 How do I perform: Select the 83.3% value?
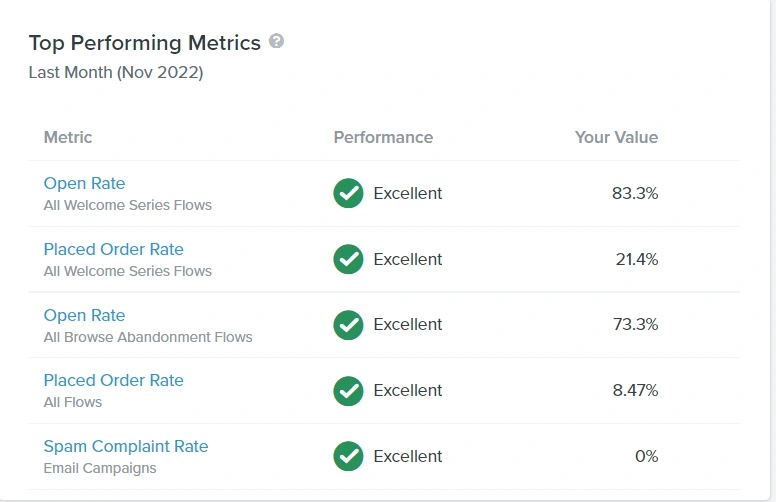point(635,193)
